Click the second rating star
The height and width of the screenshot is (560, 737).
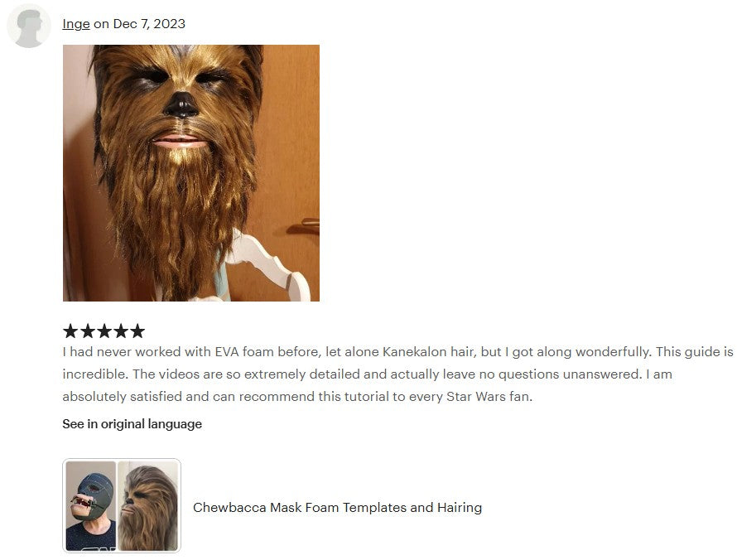(88, 331)
